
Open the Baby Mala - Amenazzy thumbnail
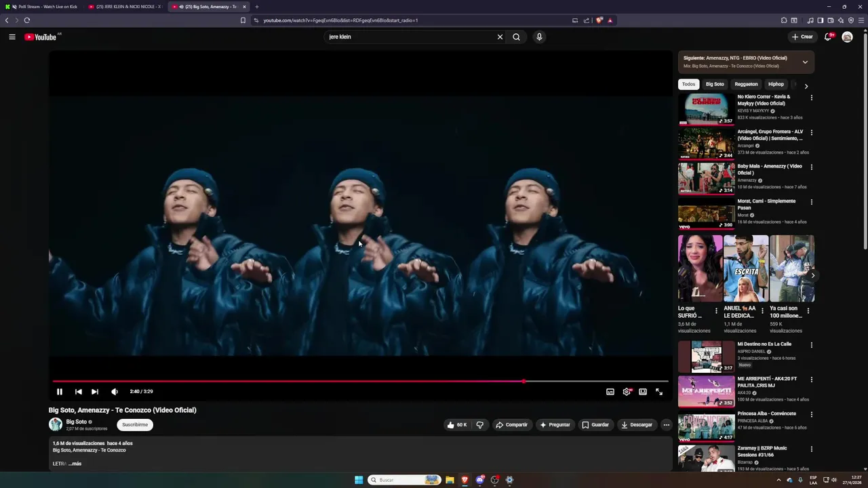click(x=706, y=178)
